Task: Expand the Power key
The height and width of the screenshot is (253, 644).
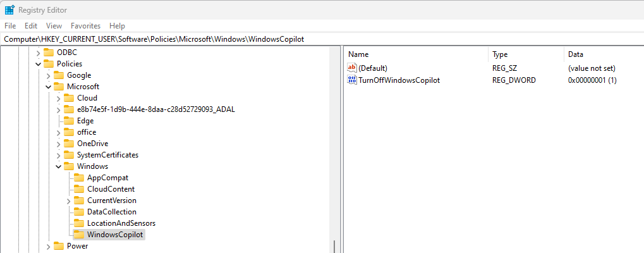Action: pos(49,247)
